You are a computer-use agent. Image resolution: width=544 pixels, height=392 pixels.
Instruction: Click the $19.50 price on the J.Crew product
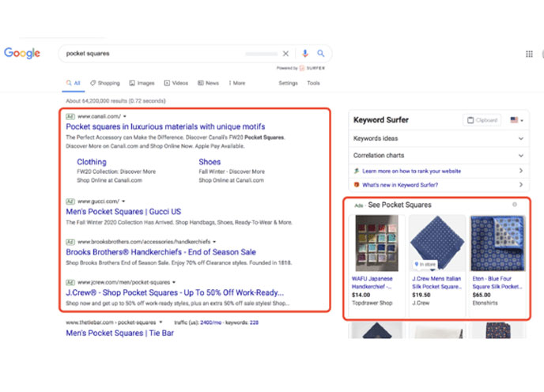(x=421, y=295)
